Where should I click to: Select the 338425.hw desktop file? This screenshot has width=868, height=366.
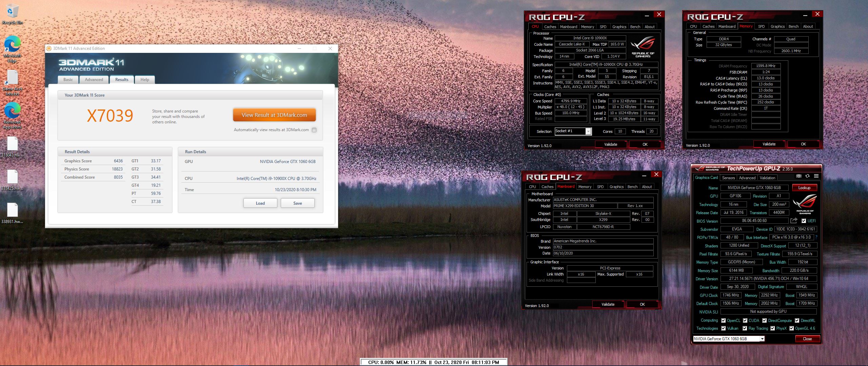click(x=12, y=180)
